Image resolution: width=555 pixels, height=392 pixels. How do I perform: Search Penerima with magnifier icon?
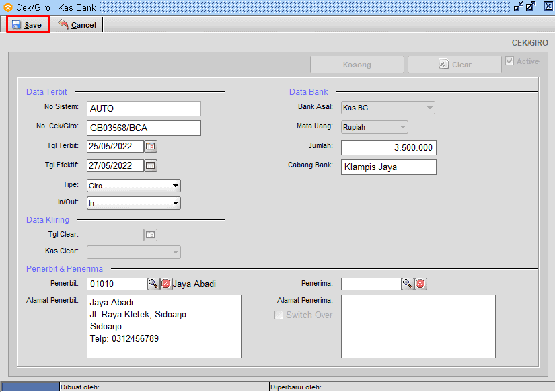[x=408, y=284]
